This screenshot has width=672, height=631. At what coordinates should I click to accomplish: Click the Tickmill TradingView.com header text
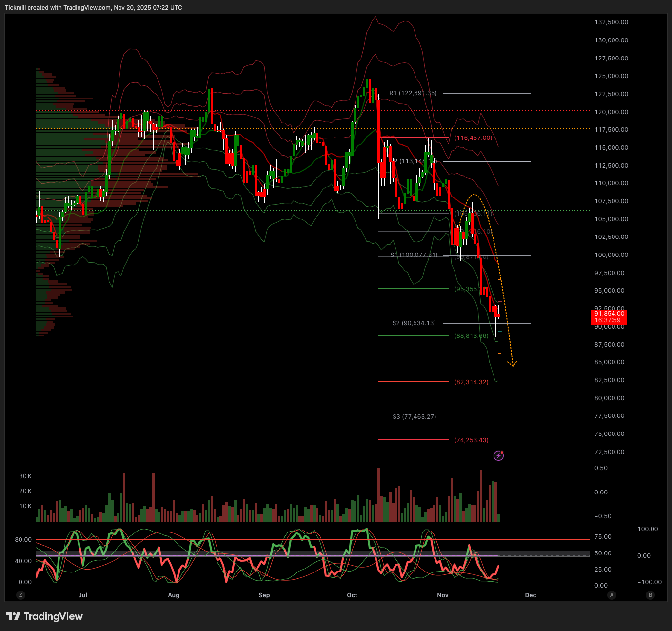tap(94, 8)
